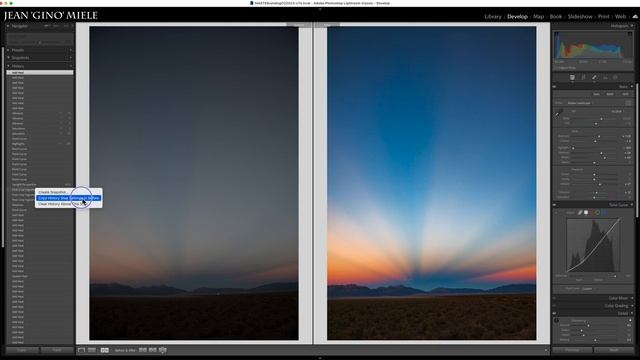Open the Point Curve Custom dropdown
Viewport: 640px width, 360px height.
pos(588,289)
